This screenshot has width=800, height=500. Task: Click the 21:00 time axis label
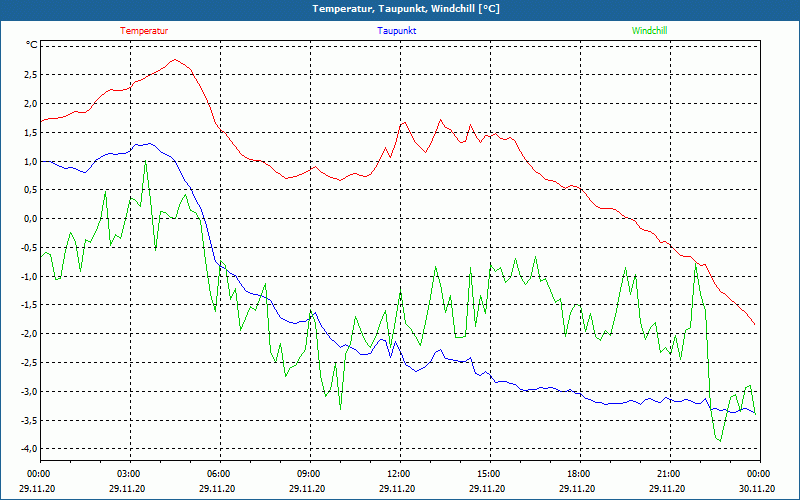click(667, 474)
